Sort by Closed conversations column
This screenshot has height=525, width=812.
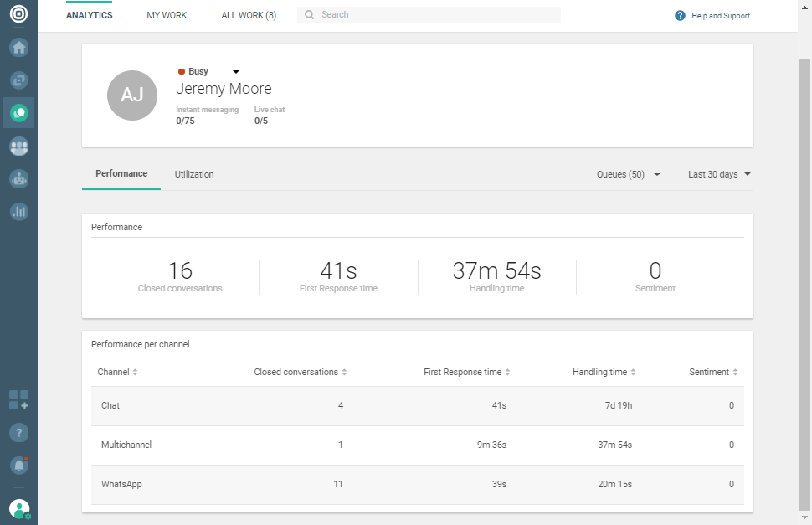[300, 372]
